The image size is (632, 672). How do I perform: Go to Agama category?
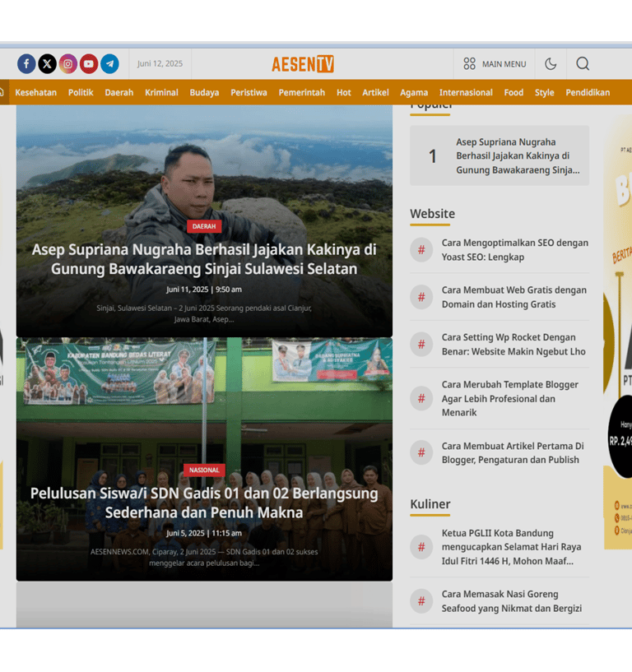(x=414, y=93)
